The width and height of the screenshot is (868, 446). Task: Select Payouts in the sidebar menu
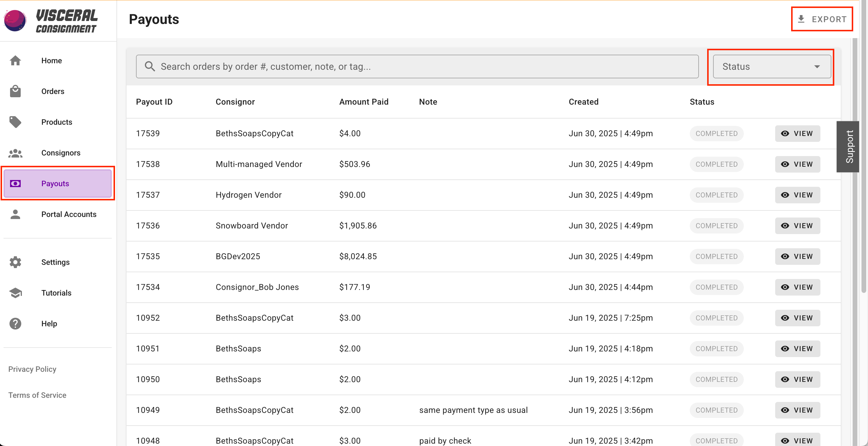(x=57, y=184)
